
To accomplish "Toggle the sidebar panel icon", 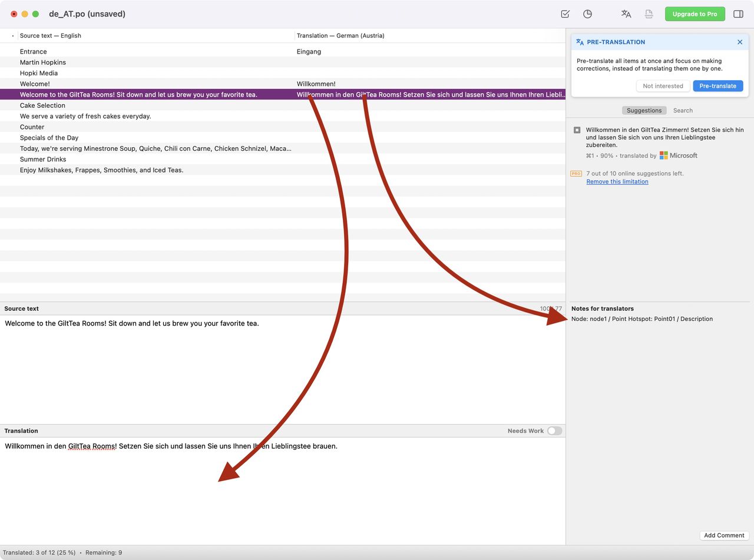I will click(x=738, y=14).
